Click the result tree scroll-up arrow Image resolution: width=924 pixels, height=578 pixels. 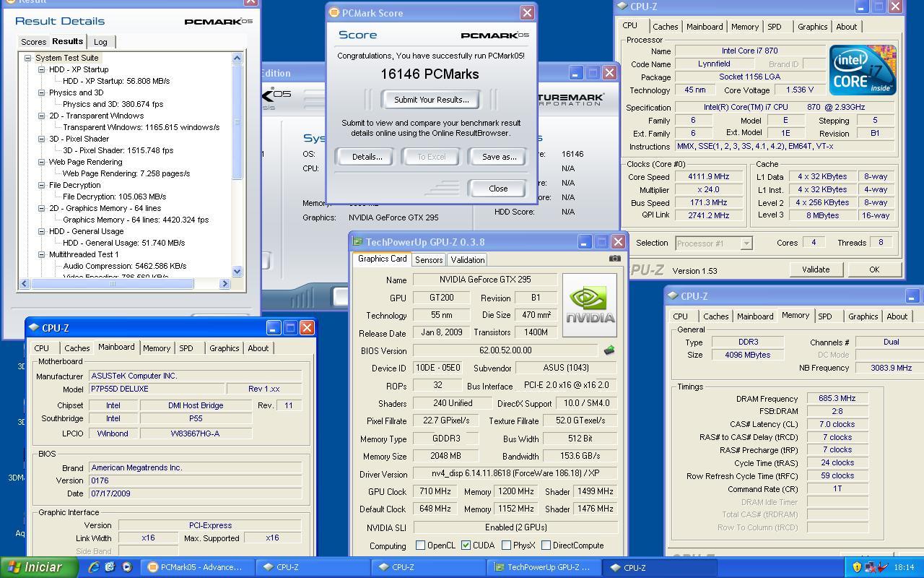pos(237,58)
